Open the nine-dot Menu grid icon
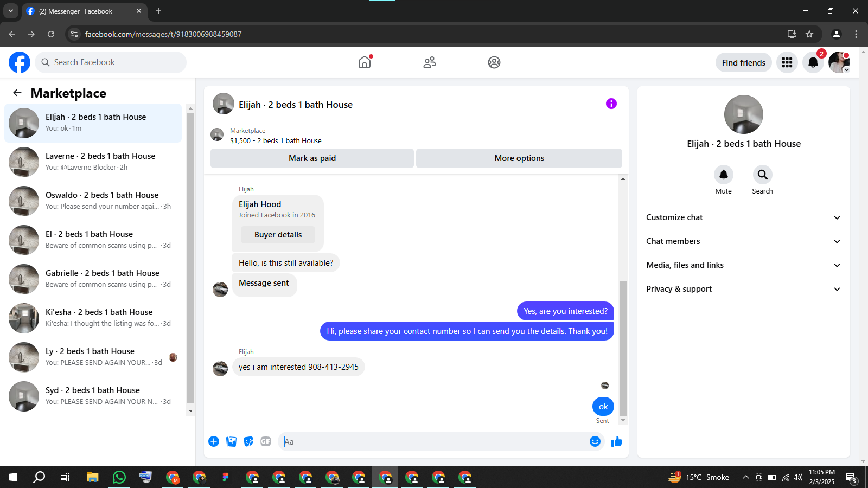This screenshot has height=488, width=868. point(787,62)
